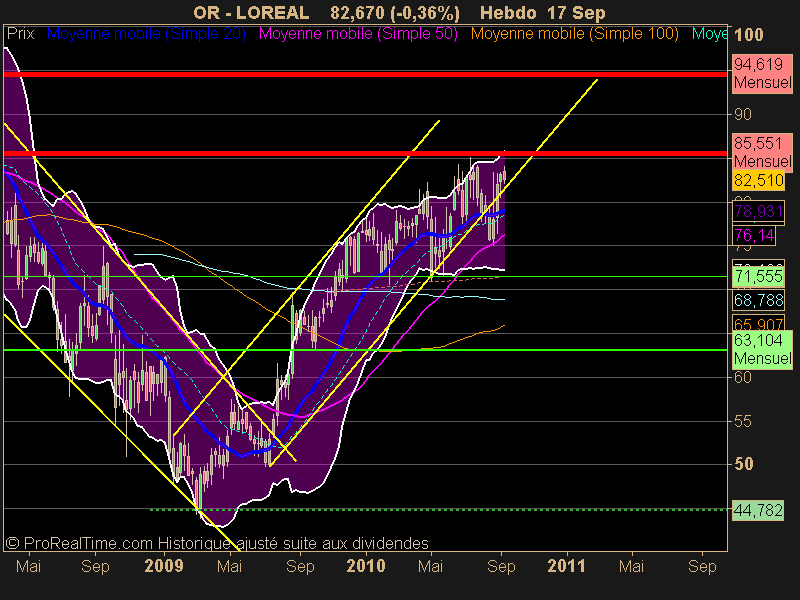Screen dimensions: 800x600
Task: Click the (-0,36%) variation figure
Action: click(426, 12)
